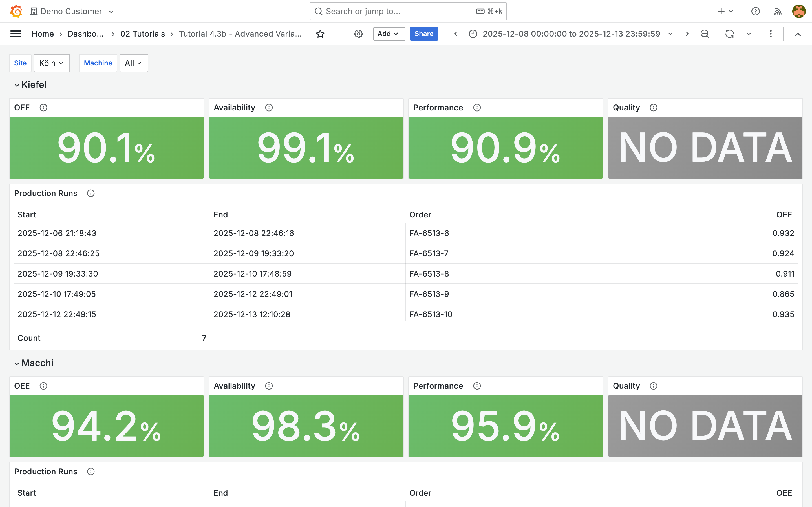Open the news feed icon

[x=777, y=11]
